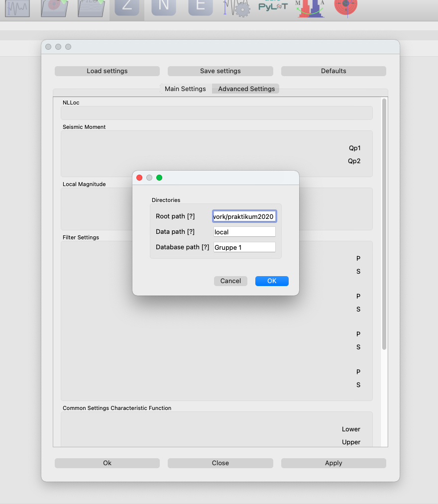Cancel the Directories dialog

[x=230, y=281]
